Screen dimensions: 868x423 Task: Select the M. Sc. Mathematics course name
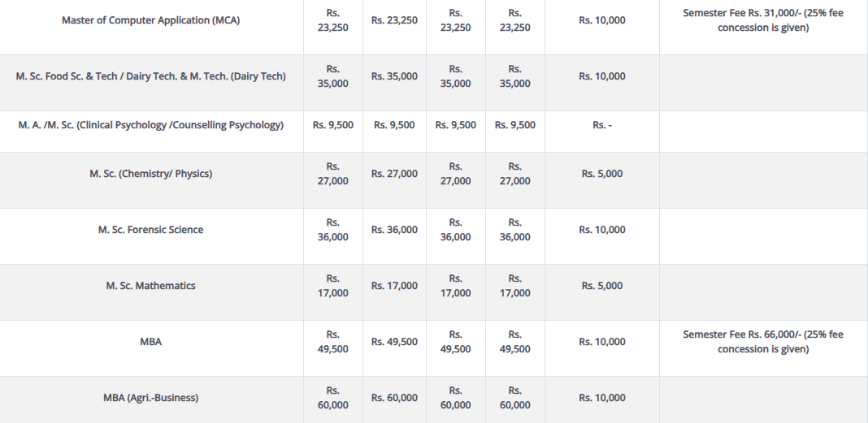tap(150, 286)
